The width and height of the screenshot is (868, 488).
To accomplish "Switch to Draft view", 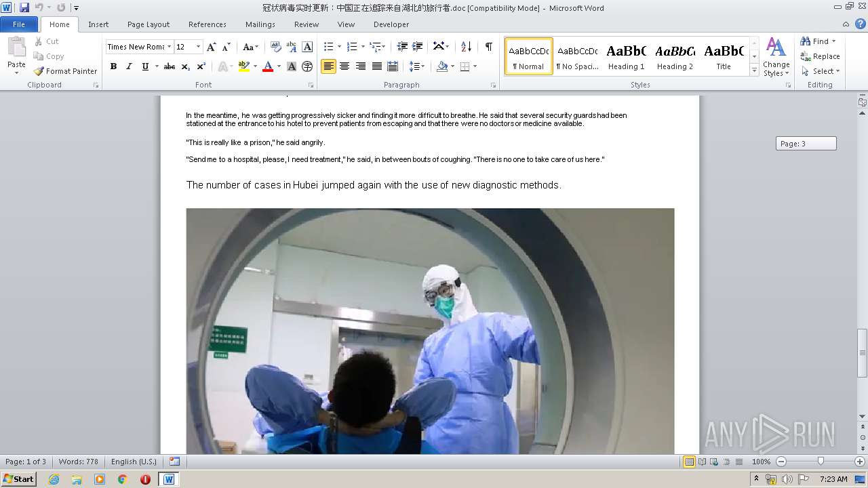I will (738, 462).
